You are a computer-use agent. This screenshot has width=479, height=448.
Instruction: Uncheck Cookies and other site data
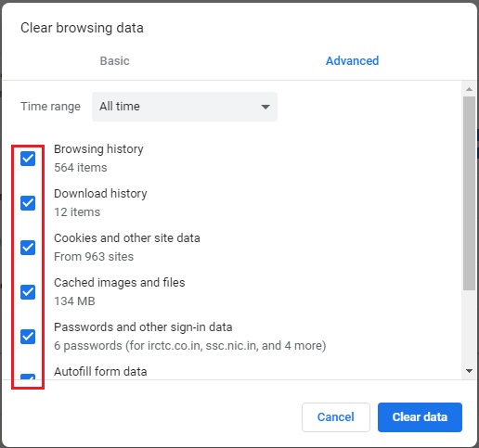click(28, 248)
